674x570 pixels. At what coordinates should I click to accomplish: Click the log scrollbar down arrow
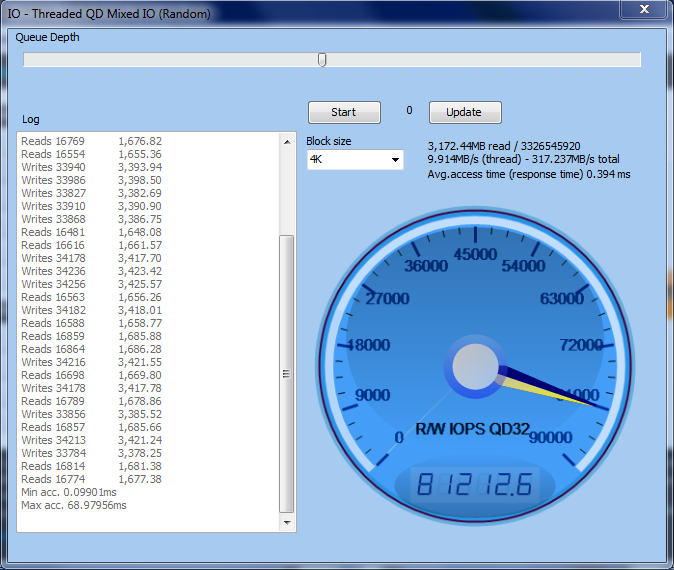click(288, 523)
